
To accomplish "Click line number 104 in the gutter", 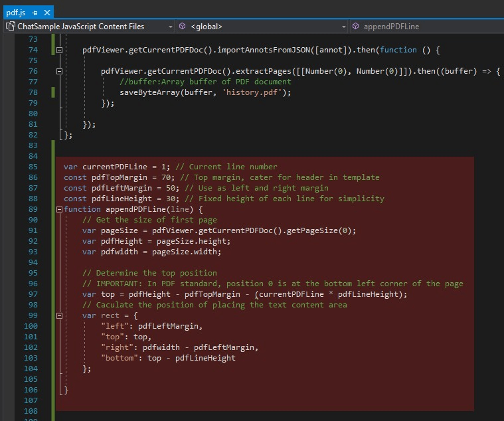I will [31, 369].
